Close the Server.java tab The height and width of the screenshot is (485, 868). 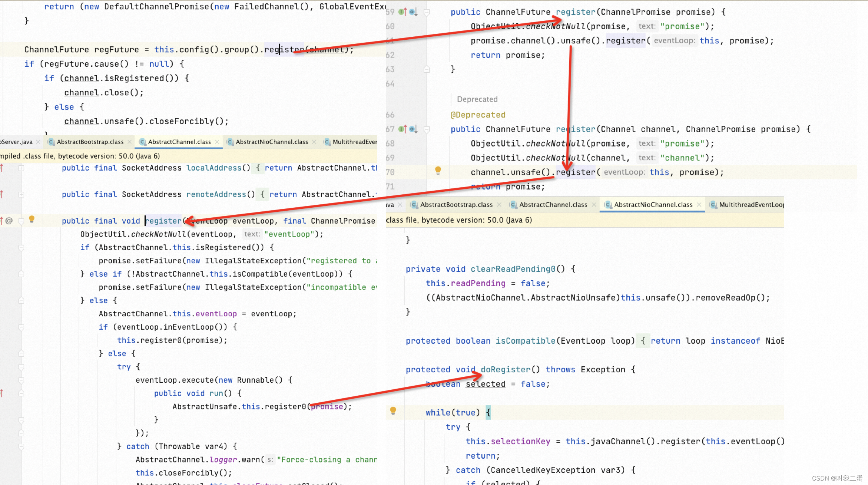[x=38, y=142]
